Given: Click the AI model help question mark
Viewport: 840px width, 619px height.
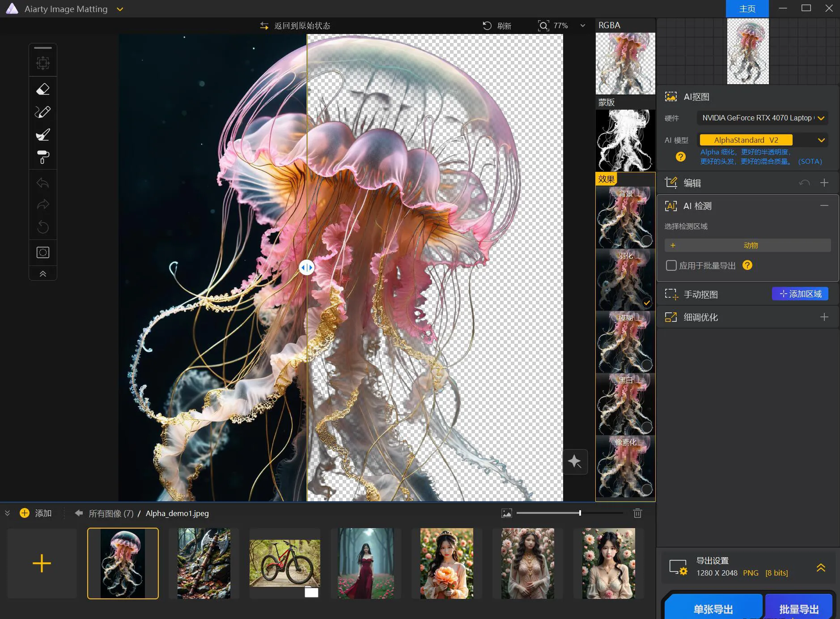Looking at the screenshot, I should pos(680,157).
